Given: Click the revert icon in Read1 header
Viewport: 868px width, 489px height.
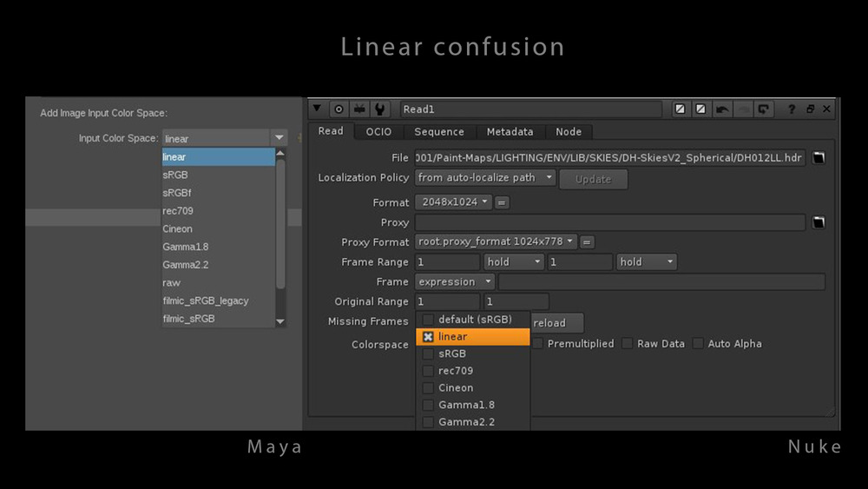Looking at the screenshot, I should click(x=763, y=109).
